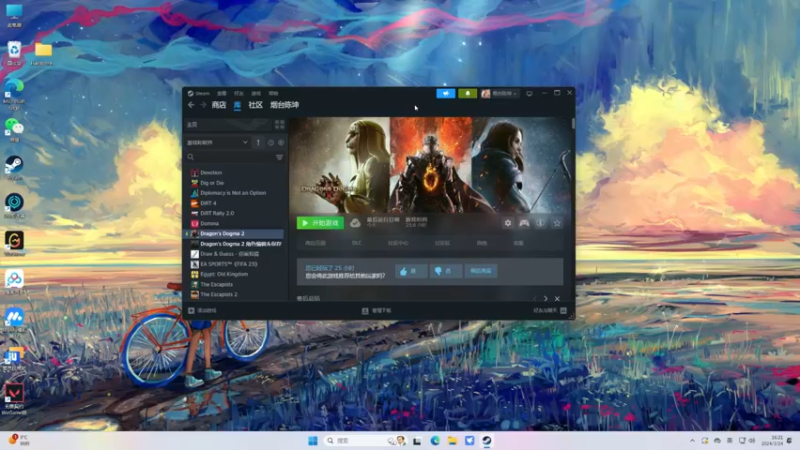The image size is (800, 450).
Task: Select Domina in the game list
Action: click(x=209, y=224)
